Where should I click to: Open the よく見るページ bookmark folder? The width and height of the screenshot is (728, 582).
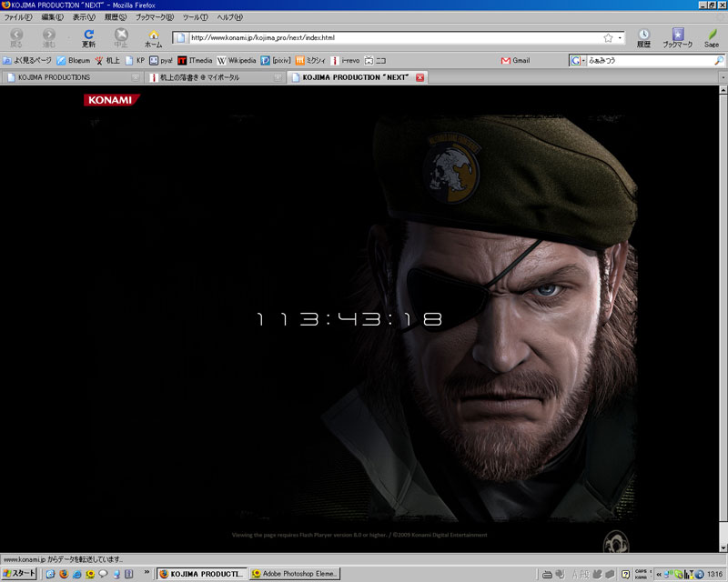pos(27,60)
